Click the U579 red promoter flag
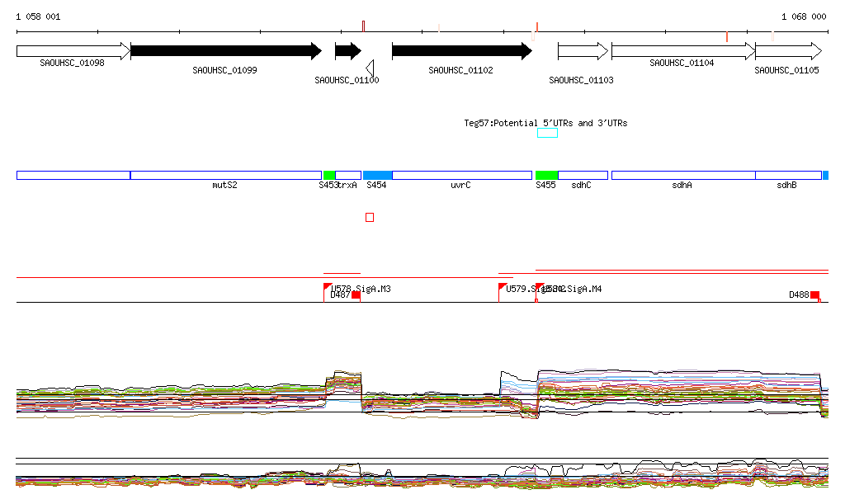The height and width of the screenshot is (504, 845). click(503, 287)
